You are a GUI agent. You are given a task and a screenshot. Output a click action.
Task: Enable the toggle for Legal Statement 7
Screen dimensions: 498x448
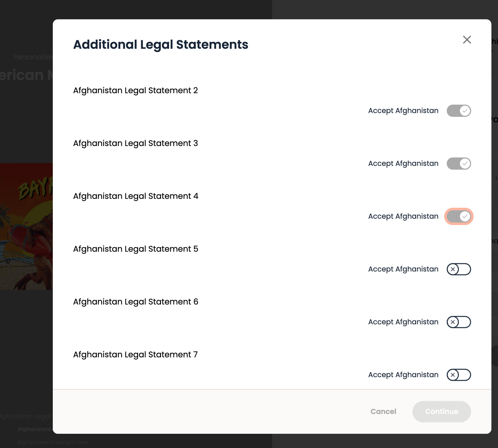click(459, 375)
